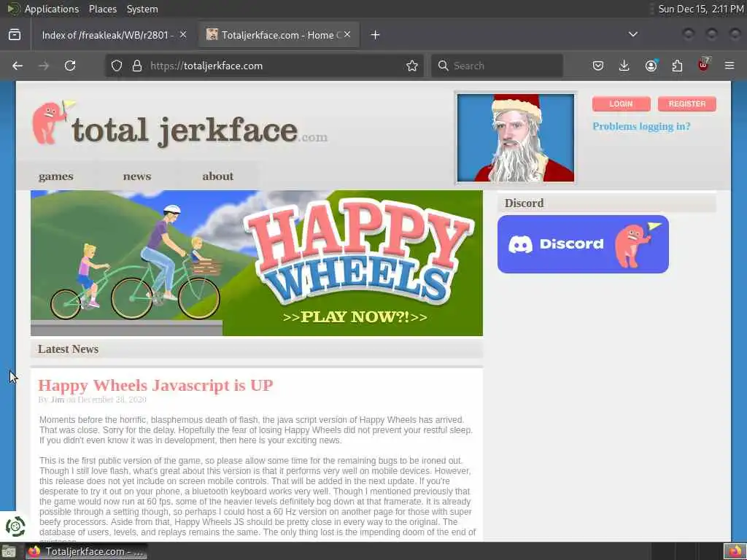Viewport: 747px width, 560px height.
Task: Click the green circular overlay icon
Action: [15, 526]
